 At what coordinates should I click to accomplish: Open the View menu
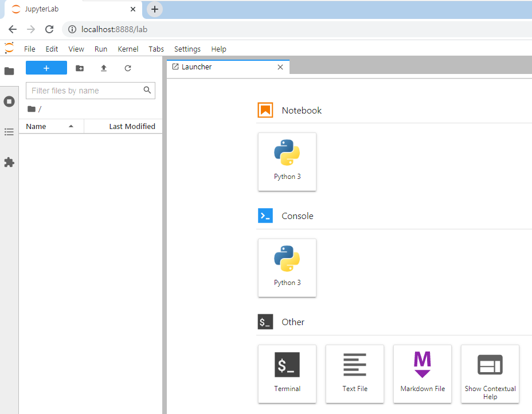(x=76, y=49)
